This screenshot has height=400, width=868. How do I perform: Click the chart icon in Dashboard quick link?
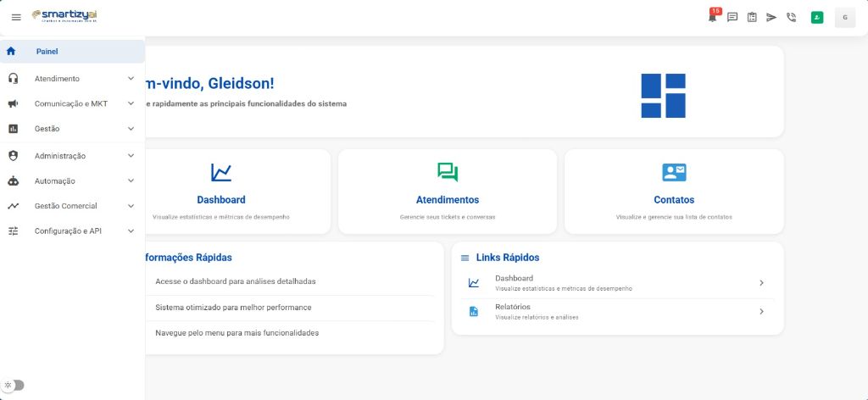[x=474, y=283]
